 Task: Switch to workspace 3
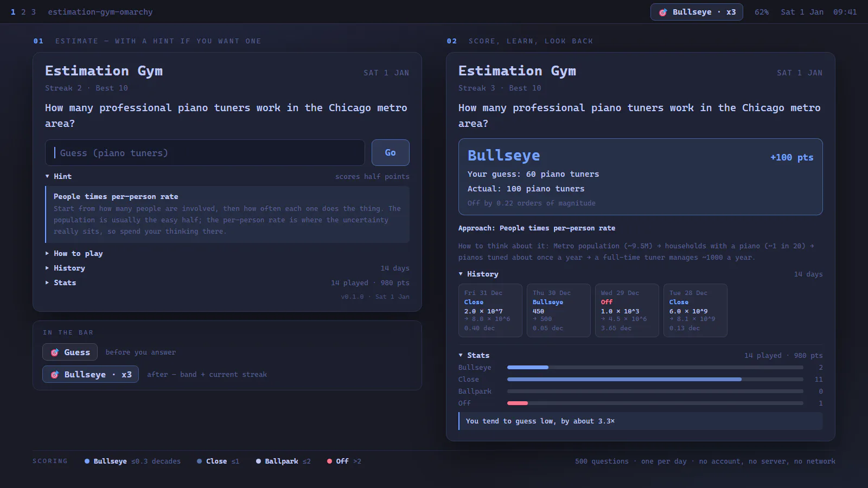[34, 12]
